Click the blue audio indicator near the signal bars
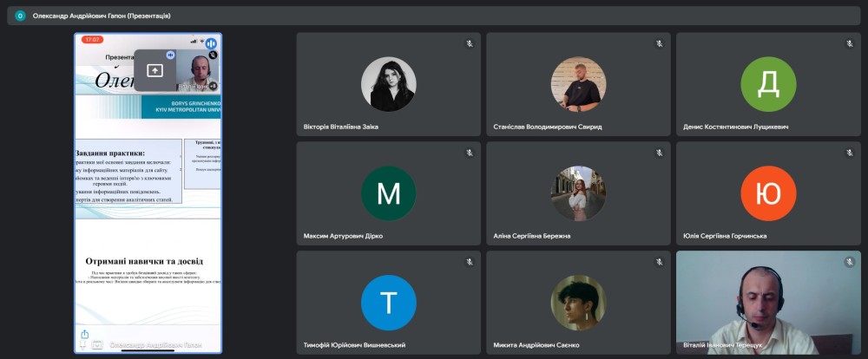This screenshot has width=868, height=359. [x=211, y=42]
